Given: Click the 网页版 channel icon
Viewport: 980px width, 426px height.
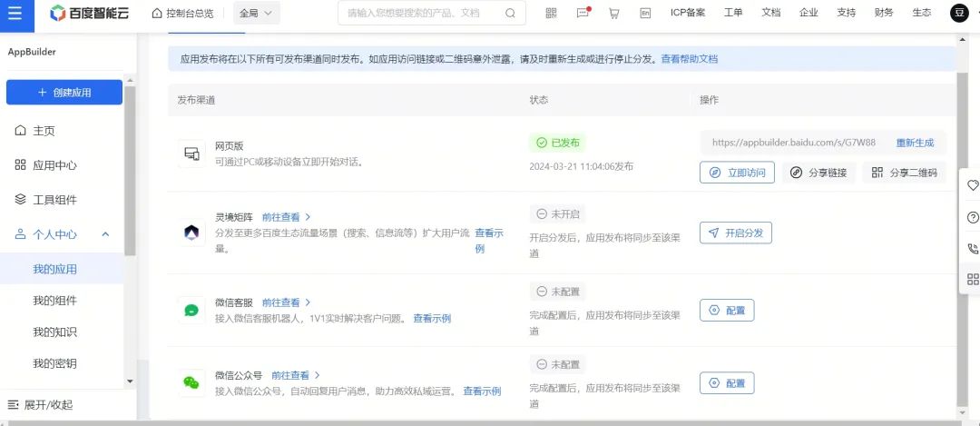Looking at the screenshot, I should (191, 154).
